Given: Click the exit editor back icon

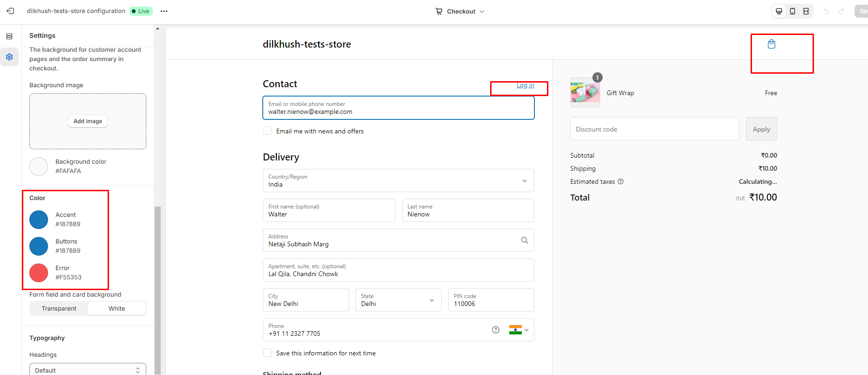Looking at the screenshot, I should [10, 11].
